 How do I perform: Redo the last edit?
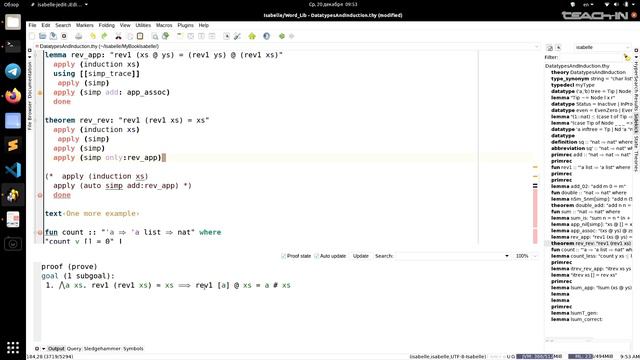[x=104, y=36]
